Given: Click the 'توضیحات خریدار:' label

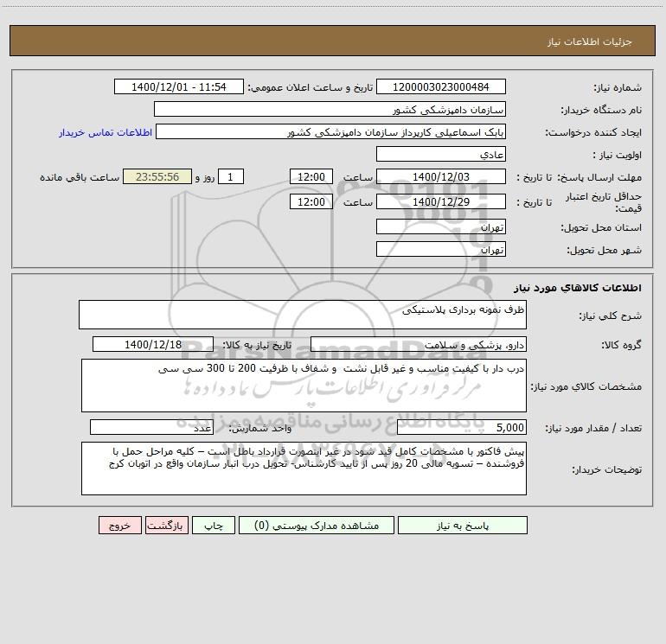Looking at the screenshot, I should pos(606,469).
